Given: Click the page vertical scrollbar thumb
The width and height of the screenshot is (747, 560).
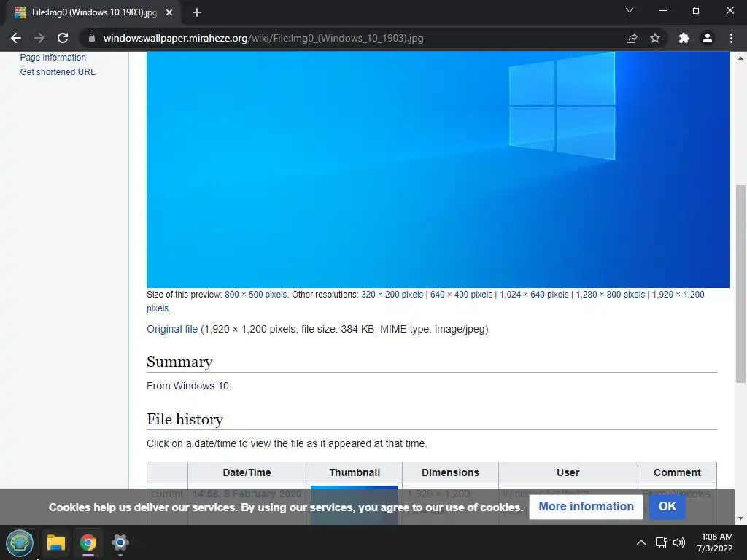Looking at the screenshot, I should point(740,284).
